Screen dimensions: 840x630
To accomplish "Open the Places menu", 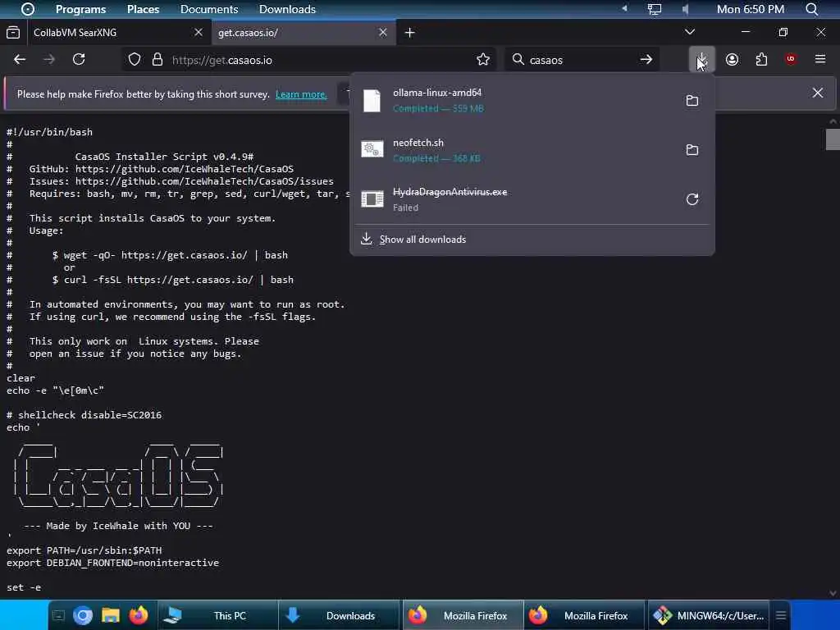I will [x=143, y=9].
